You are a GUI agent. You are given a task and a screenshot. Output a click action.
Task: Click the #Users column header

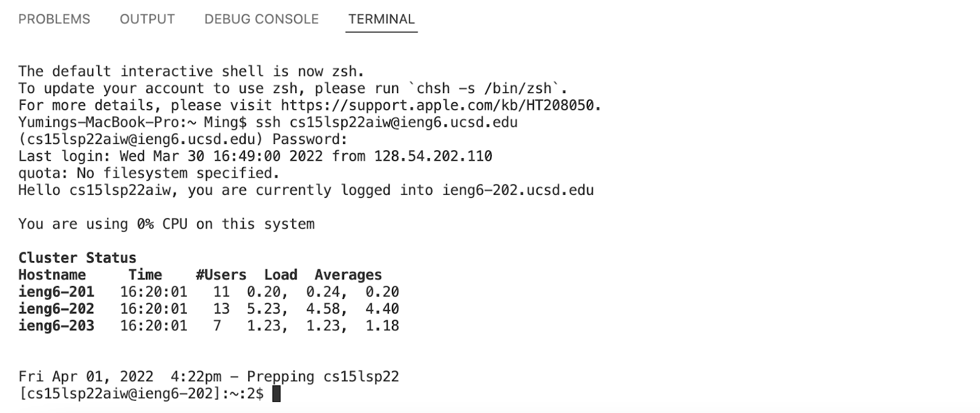[x=221, y=275]
